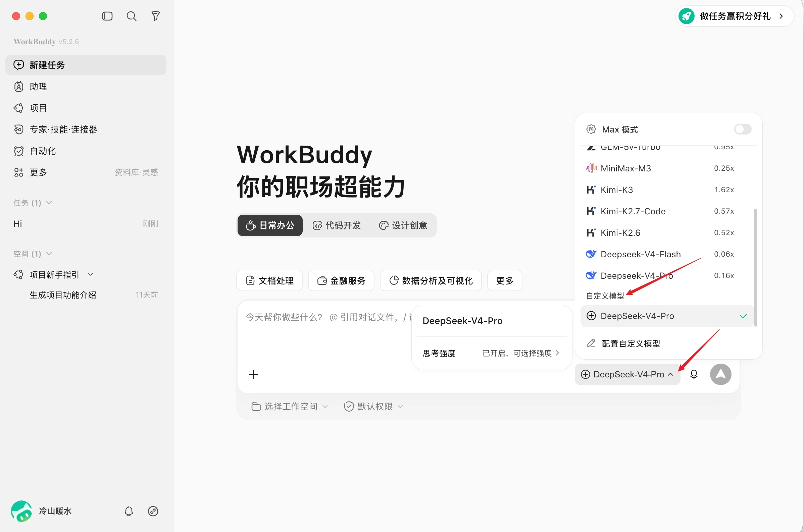Image resolution: width=804 pixels, height=532 pixels.
Task: Click the Max 模式 hexagon icon
Action: (591, 129)
